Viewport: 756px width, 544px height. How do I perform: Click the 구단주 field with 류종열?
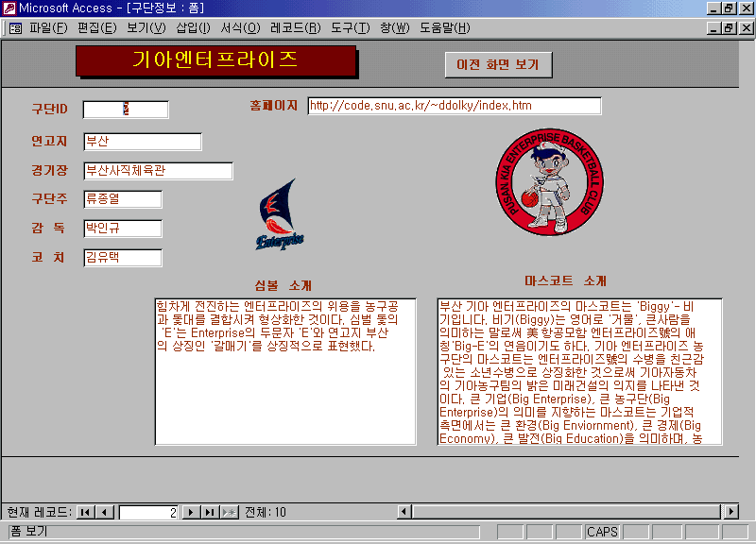[x=123, y=199]
